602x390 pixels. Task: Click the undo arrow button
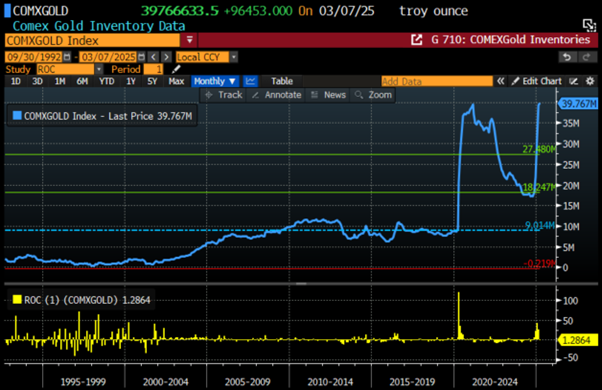coord(567,57)
